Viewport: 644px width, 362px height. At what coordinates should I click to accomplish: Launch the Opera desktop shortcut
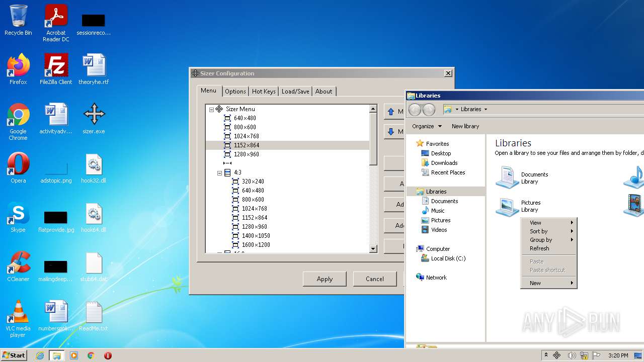pyautogui.click(x=18, y=168)
